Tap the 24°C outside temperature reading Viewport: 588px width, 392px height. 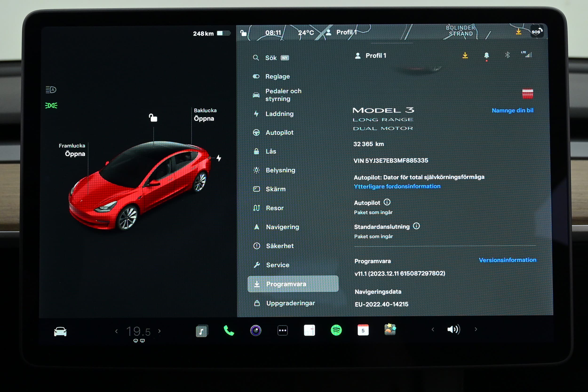click(306, 33)
